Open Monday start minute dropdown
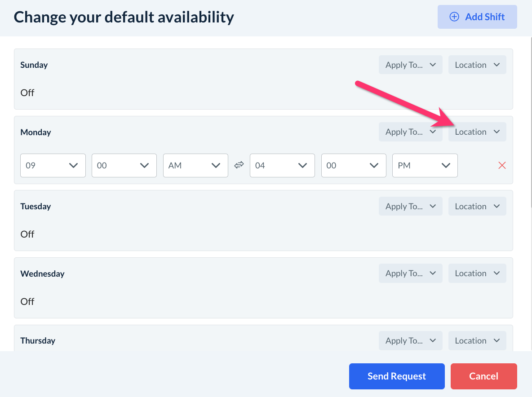532x397 pixels. coord(124,165)
